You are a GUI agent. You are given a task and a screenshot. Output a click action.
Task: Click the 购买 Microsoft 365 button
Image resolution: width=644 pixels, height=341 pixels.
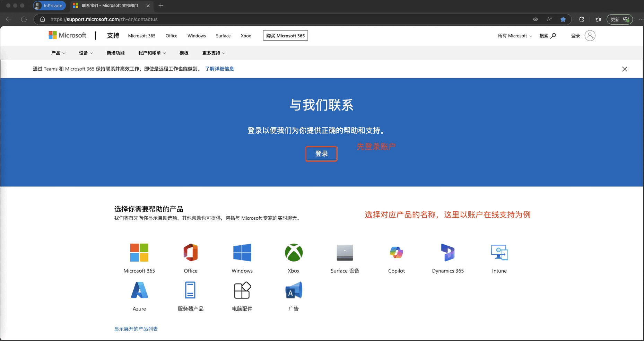point(286,36)
